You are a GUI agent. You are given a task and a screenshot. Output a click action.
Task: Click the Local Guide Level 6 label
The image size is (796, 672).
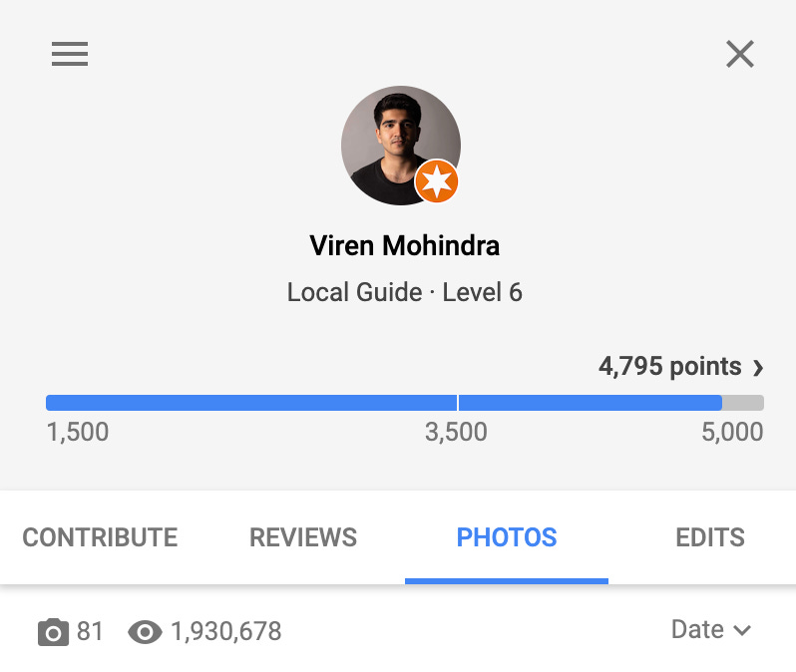pos(405,293)
